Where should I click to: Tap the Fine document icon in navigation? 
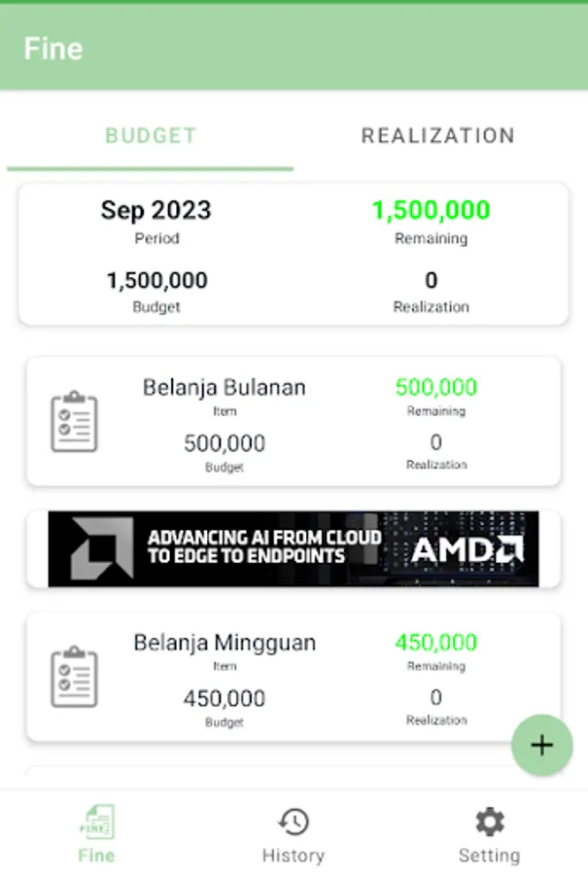(96, 822)
